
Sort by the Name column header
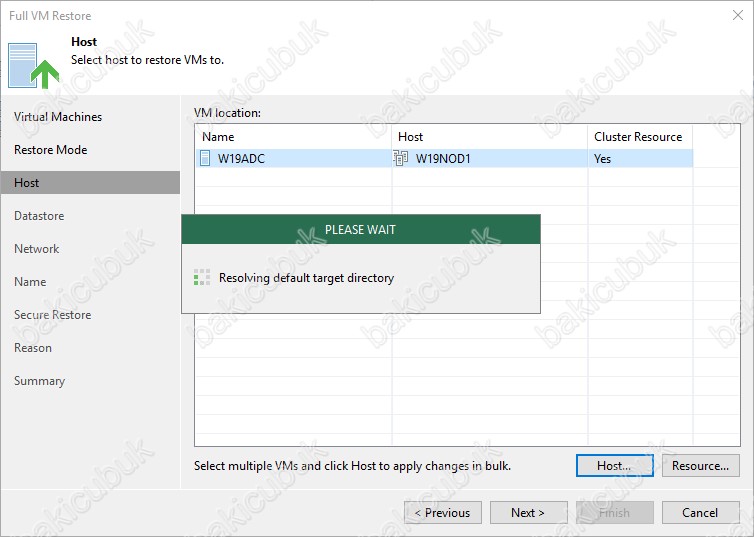pyautogui.click(x=293, y=137)
